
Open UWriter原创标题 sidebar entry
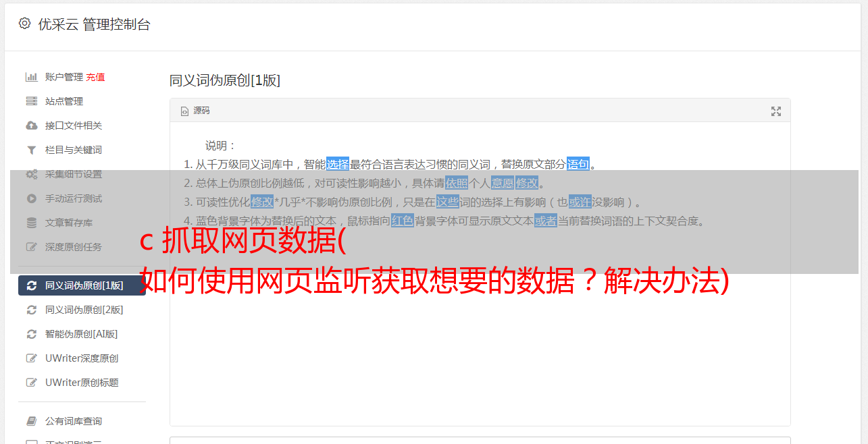pos(82,383)
